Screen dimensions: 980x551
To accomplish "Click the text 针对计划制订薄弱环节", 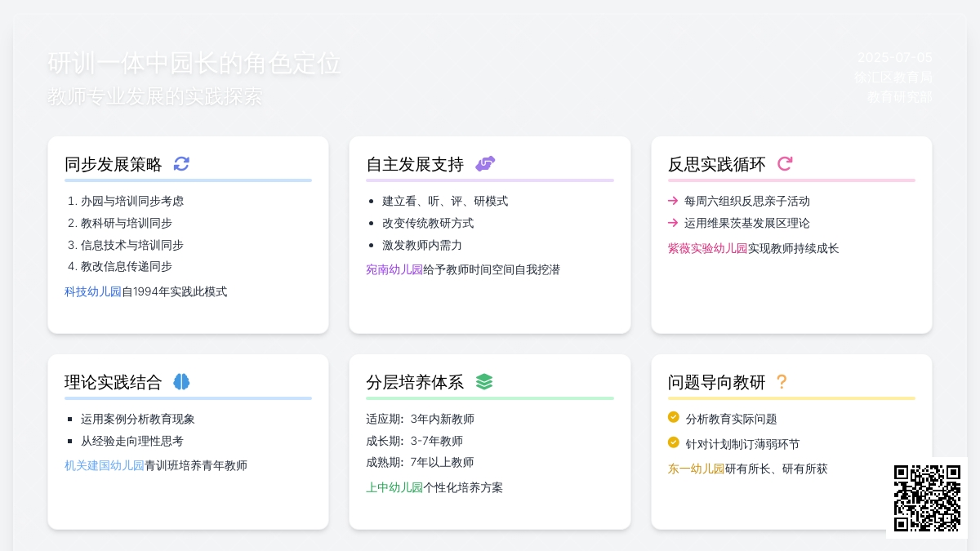I will 743,444.
